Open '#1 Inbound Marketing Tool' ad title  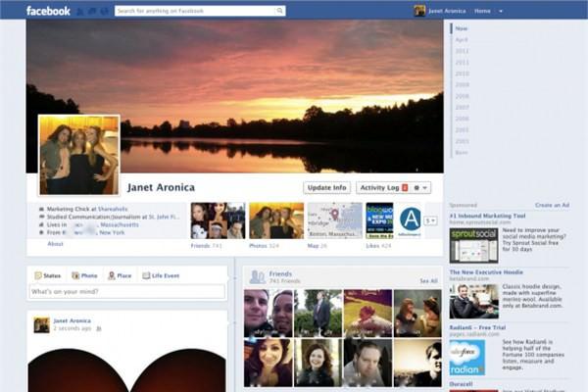pyautogui.click(x=487, y=216)
